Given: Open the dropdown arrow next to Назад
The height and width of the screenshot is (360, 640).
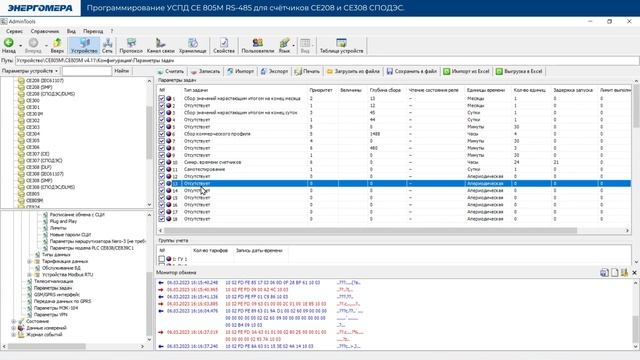Looking at the screenshot, I should (x=20, y=45).
